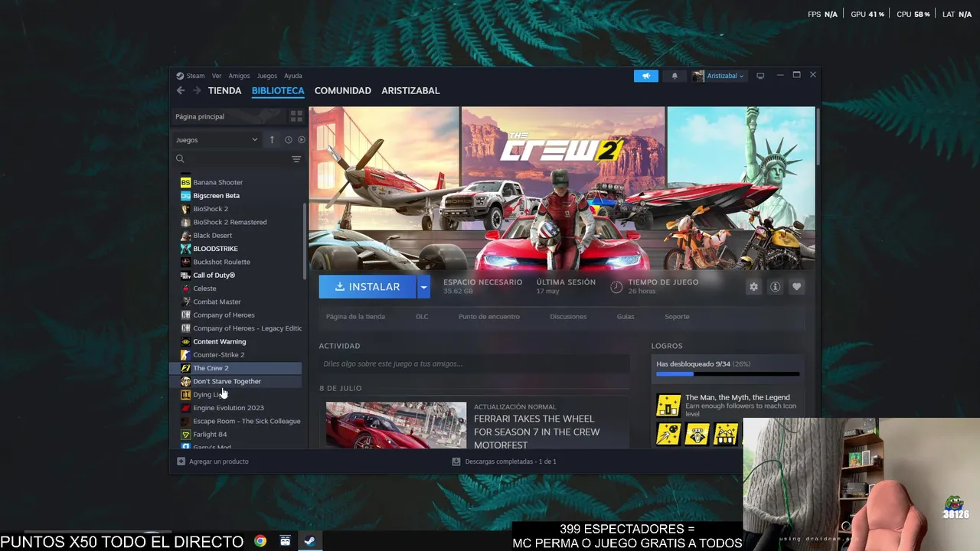Open the ARISTIZABAL profile tab

point(410,90)
